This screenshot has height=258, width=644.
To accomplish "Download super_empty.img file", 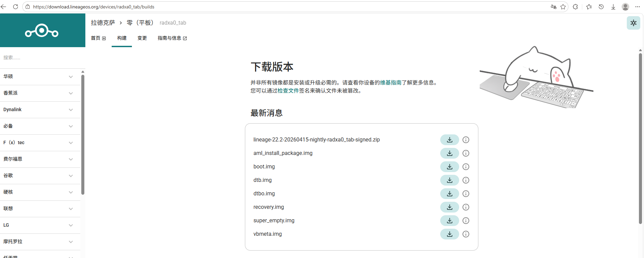I will pos(449,221).
